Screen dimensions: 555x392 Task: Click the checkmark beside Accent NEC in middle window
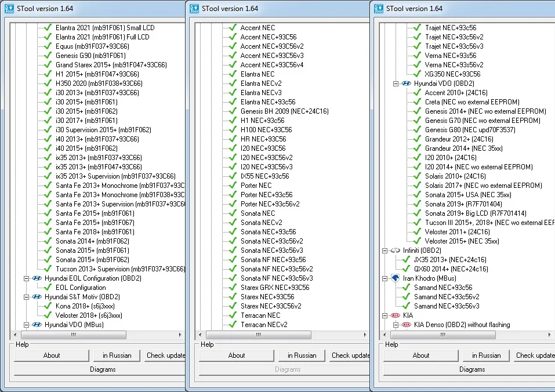(233, 28)
